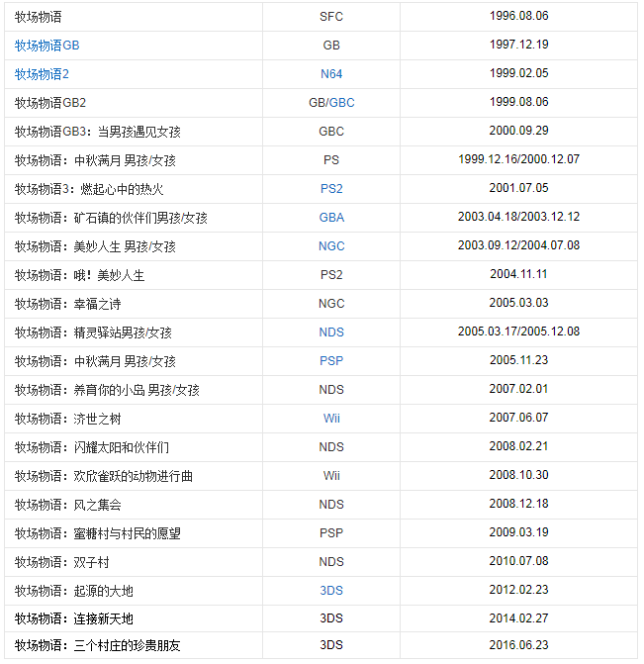Select the date 1999.02.05
Screen dimensions: 644x664
point(518,73)
